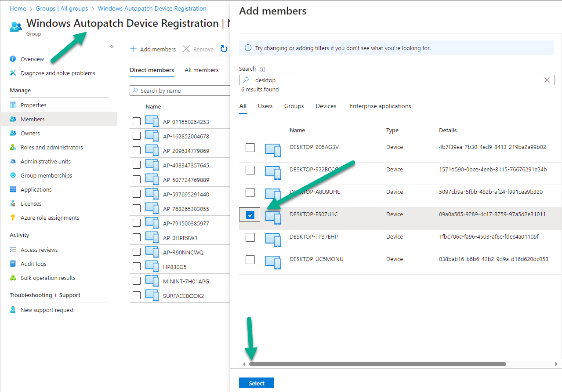Click the group icon beside the page title
Screen dimensions: 562x392
click(x=16, y=26)
